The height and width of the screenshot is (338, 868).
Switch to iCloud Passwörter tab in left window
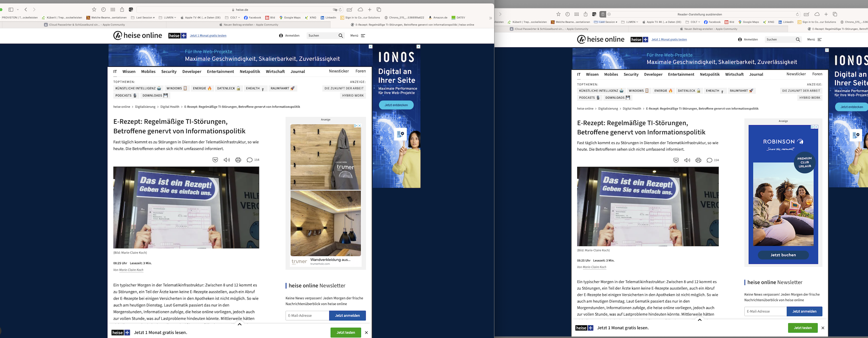click(84, 24)
